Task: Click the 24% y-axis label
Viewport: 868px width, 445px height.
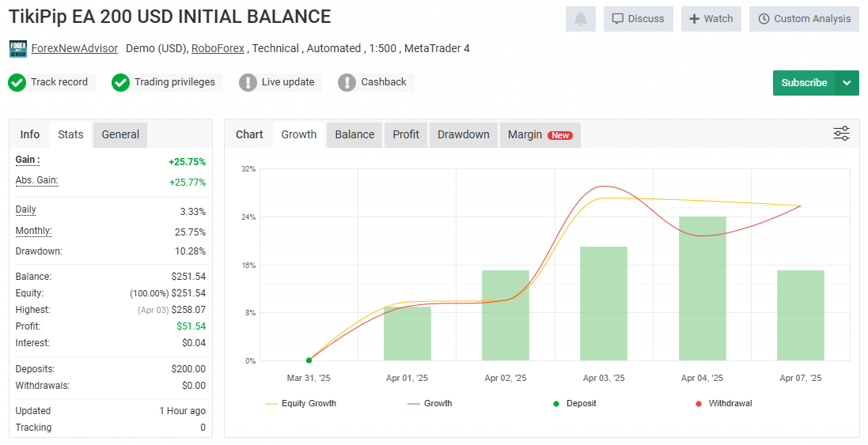Action: click(248, 217)
